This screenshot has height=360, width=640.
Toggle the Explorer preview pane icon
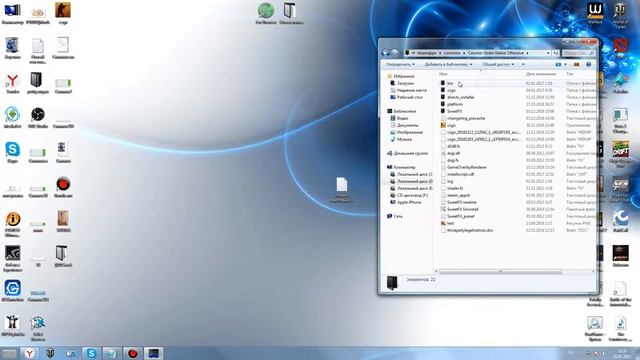(x=576, y=64)
